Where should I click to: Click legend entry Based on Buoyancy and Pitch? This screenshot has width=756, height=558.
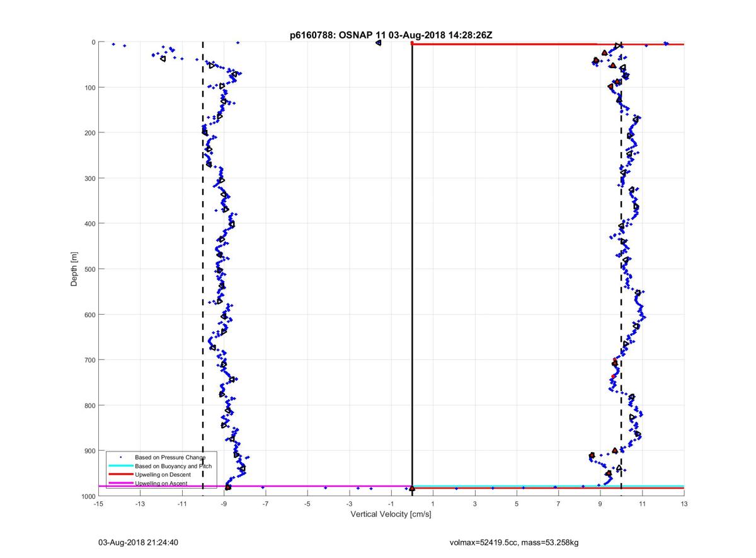173,466
